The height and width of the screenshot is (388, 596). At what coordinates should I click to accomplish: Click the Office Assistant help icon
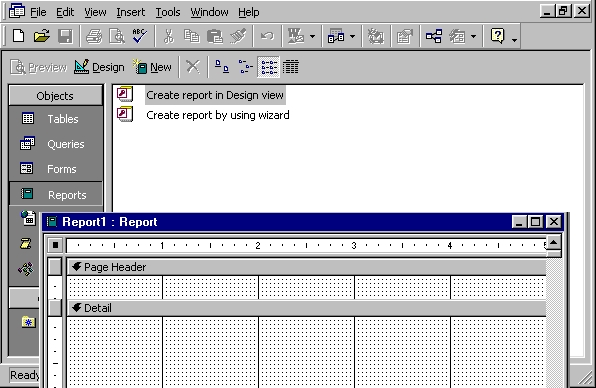click(498, 36)
